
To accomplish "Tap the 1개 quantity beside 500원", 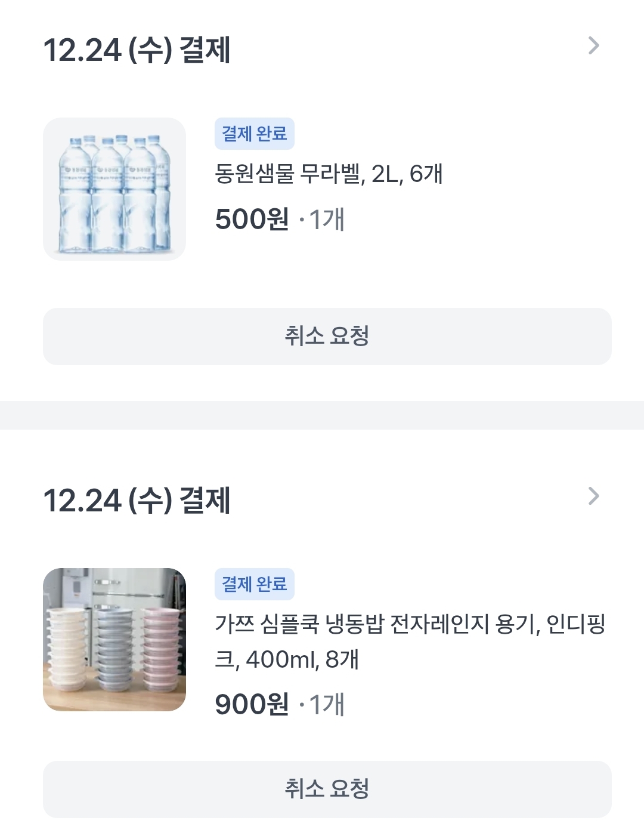I will 326,220.
